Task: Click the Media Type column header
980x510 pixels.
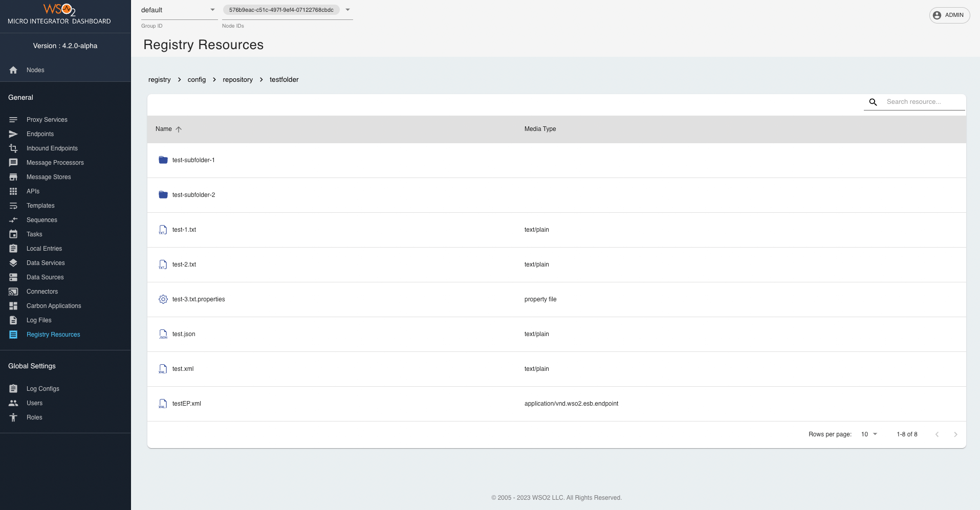Action: pos(540,129)
